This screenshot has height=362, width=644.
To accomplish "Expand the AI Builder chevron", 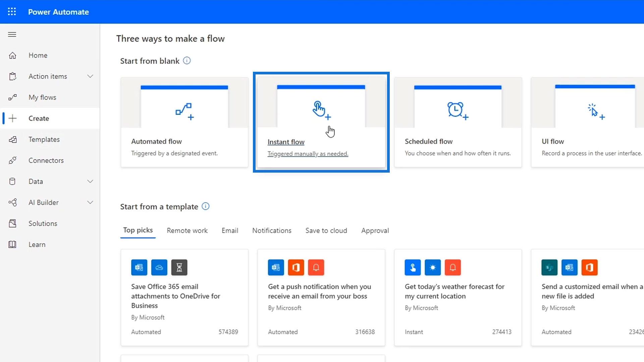I will coord(90,202).
